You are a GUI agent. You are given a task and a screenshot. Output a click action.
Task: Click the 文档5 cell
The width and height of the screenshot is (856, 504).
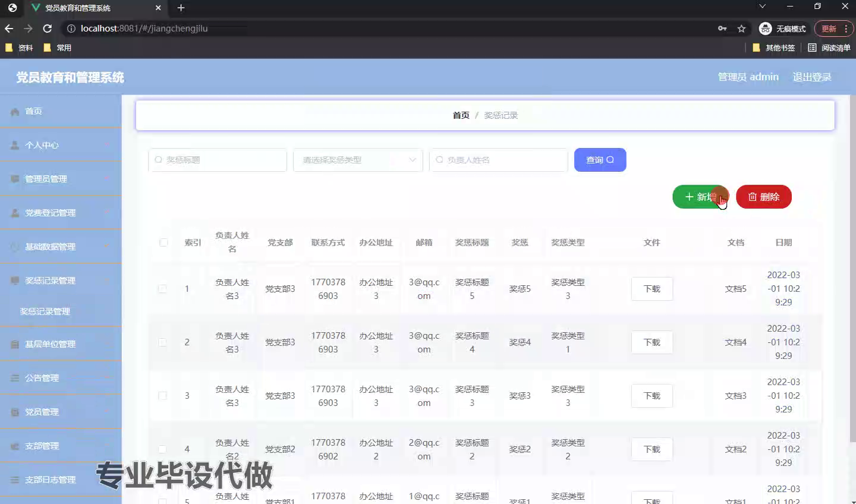tap(735, 289)
